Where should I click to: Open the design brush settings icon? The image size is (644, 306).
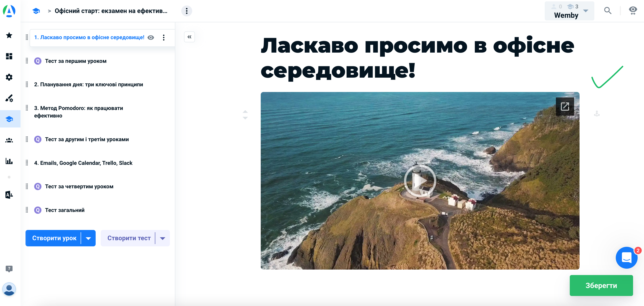click(9, 98)
